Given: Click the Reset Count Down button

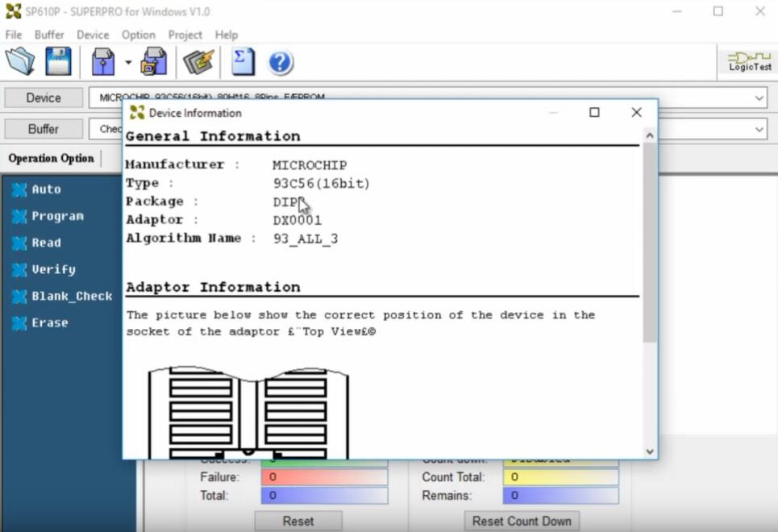Looking at the screenshot, I should 522,521.
